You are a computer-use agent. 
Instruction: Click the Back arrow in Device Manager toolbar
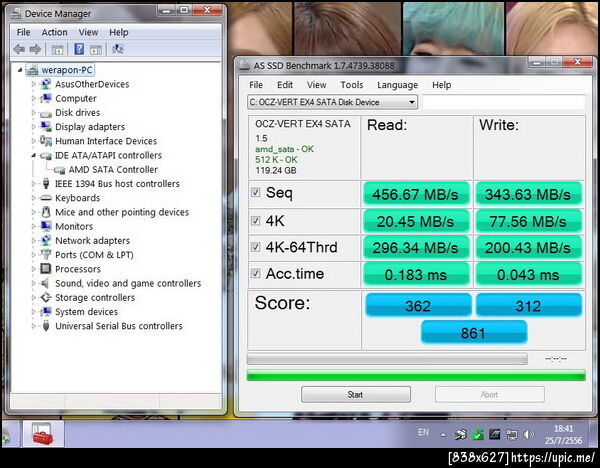click(19, 49)
